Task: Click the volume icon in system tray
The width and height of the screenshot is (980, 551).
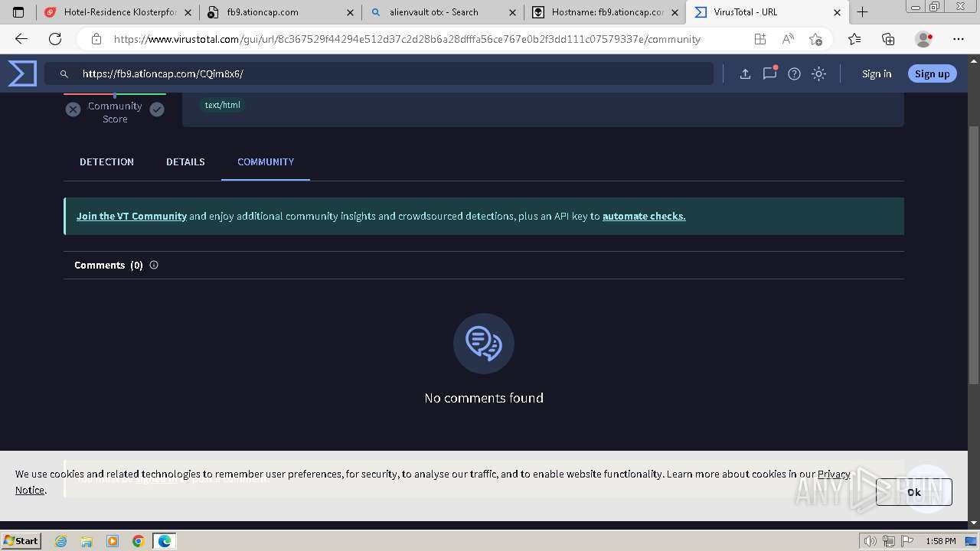Action: click(x=871, y=541)
